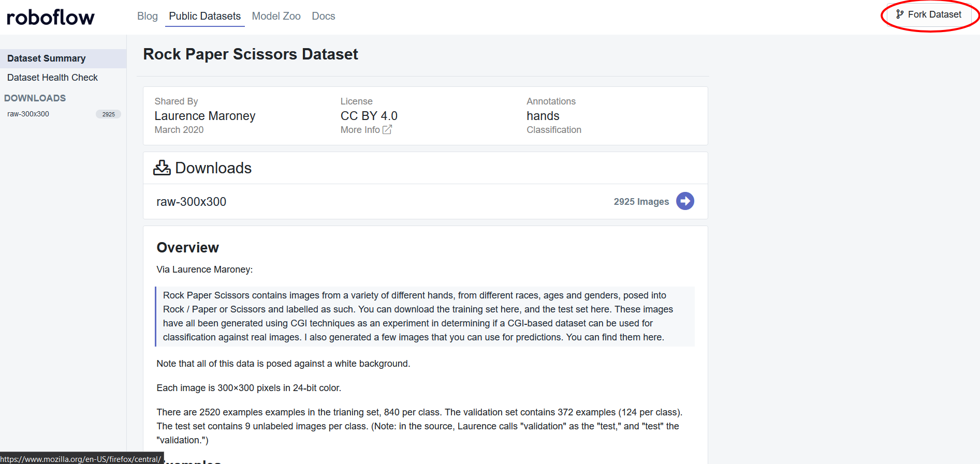Open the Docs link
Viewport: 980px width, 464px height.
click(323, 16)
